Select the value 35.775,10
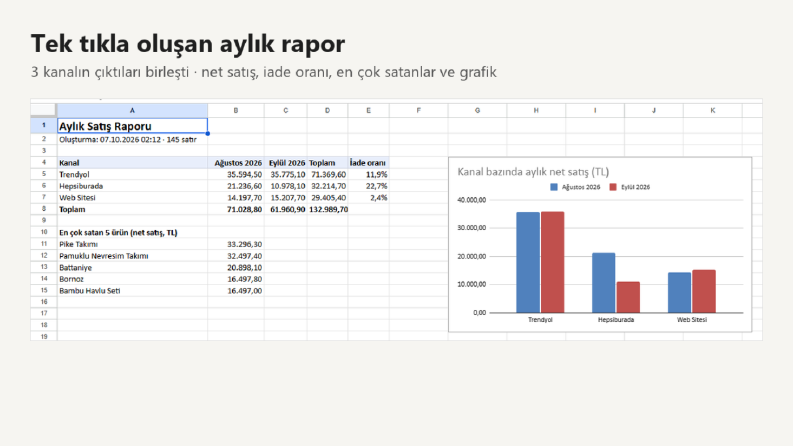Viewport: 793px width, 446px height. tap(285, 174)
